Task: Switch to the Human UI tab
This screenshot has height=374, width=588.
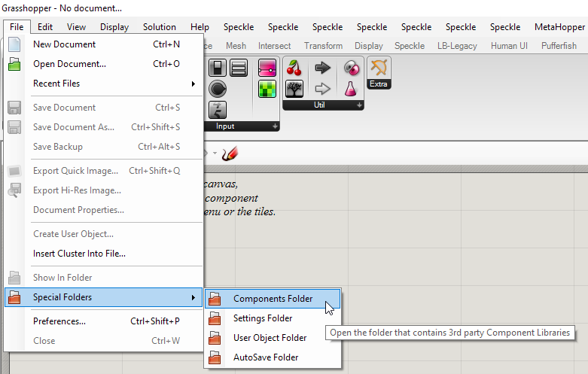Action: [509, 46]
